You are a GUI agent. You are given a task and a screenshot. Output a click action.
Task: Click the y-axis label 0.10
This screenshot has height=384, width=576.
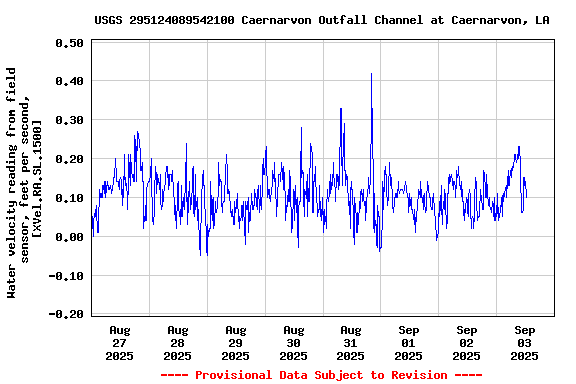69,198
